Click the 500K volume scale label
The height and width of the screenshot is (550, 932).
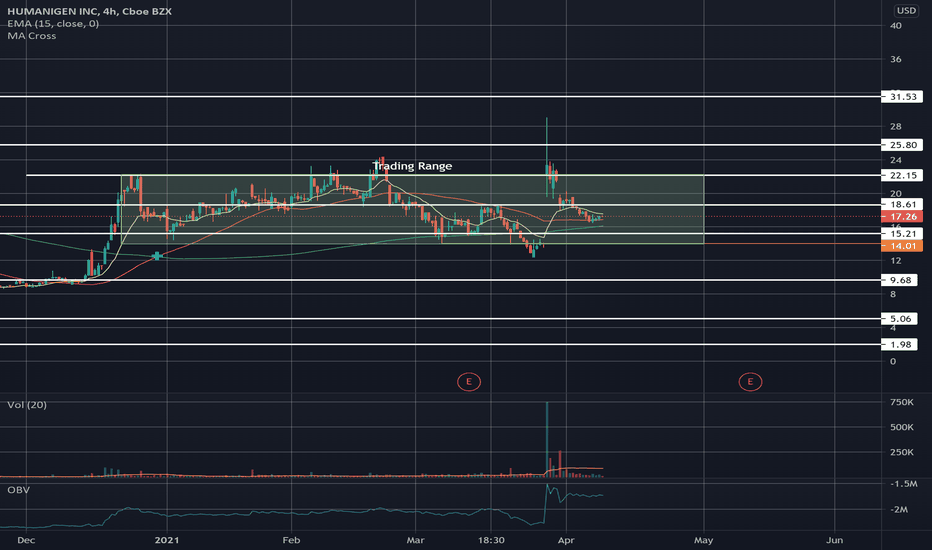(902, 428)
